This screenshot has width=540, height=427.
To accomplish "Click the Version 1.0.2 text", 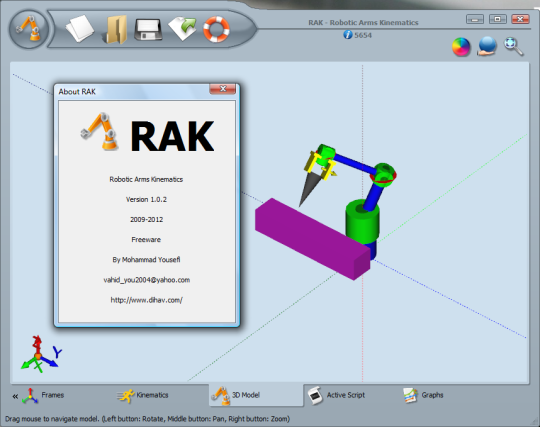I will coord(146,199).
